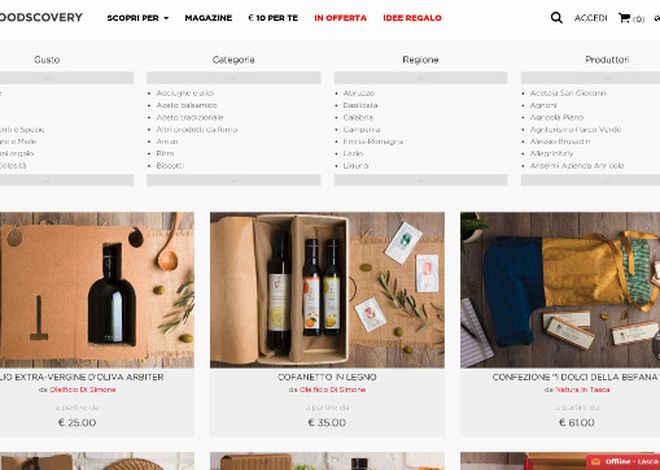The width and height of the screenshot is (660, 470).
Task: Open the IN OFFERTA menu item
Action: [341, 18]
